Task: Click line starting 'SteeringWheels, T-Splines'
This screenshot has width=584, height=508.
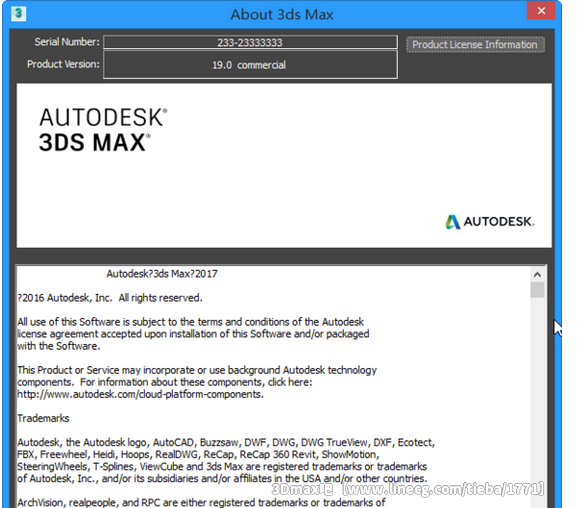Action: coord(222,466)
